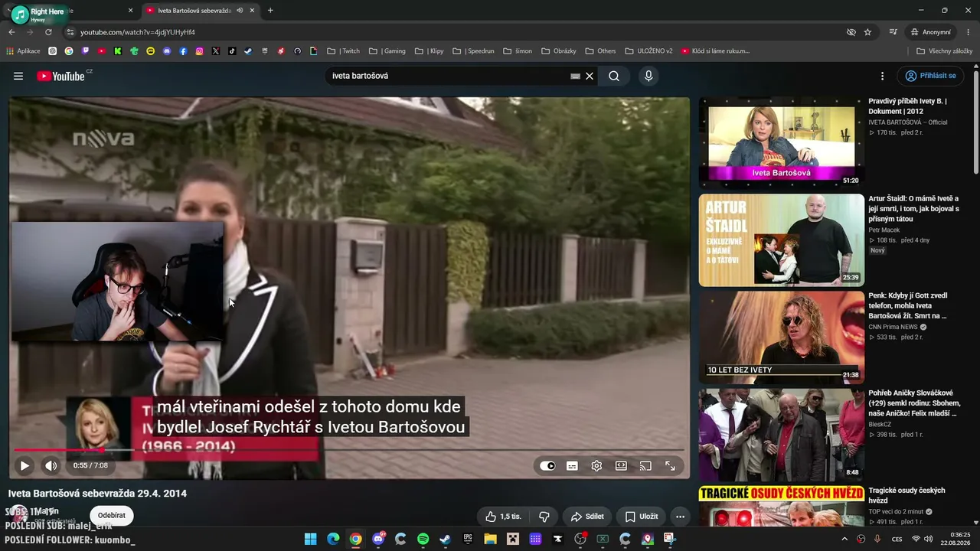Toggle the autoplay switch
The height and width of the screenshot is (551, 980).
[x=547, y=465]
